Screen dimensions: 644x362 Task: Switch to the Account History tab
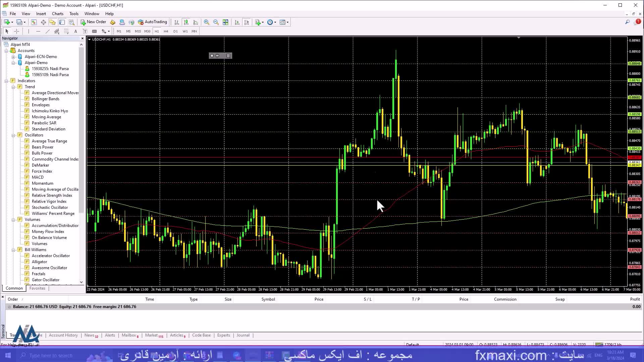[x=63, y=335]
